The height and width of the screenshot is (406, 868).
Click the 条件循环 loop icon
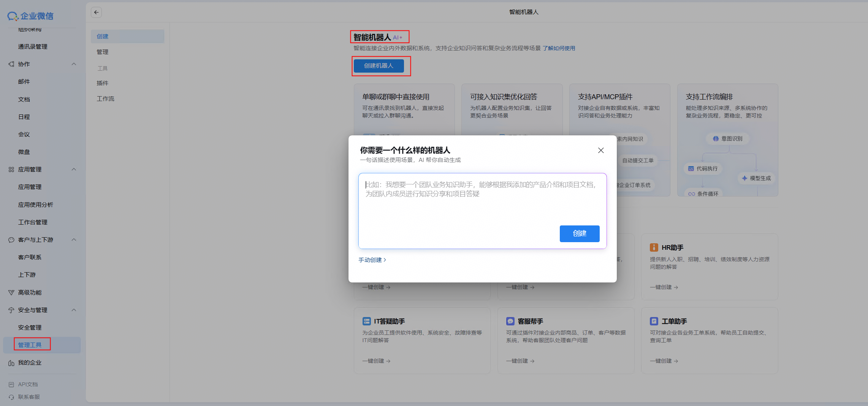click(x=692, y=194)
